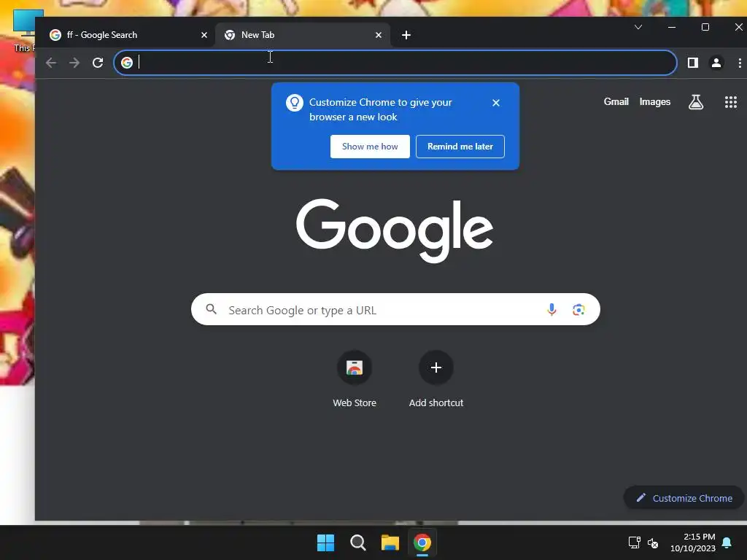Click the Add shortcut button
Viewport: 747px width, 560px height.
click(x=436, y=379)
